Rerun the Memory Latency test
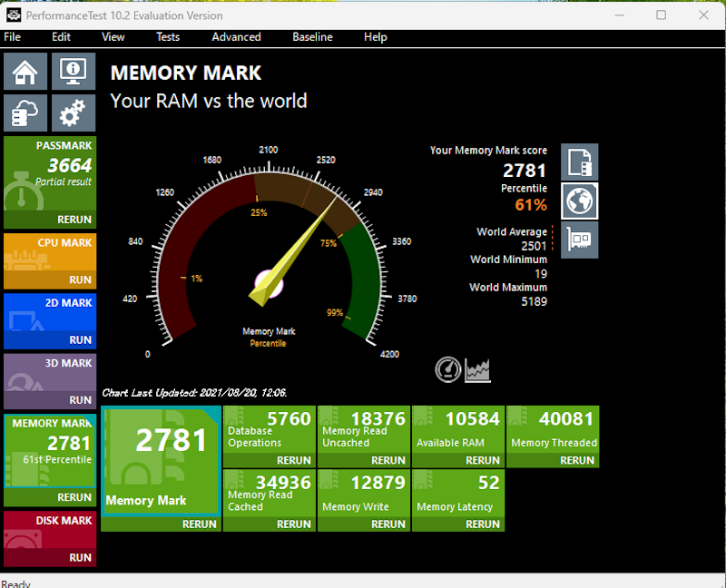 (458, 524)
